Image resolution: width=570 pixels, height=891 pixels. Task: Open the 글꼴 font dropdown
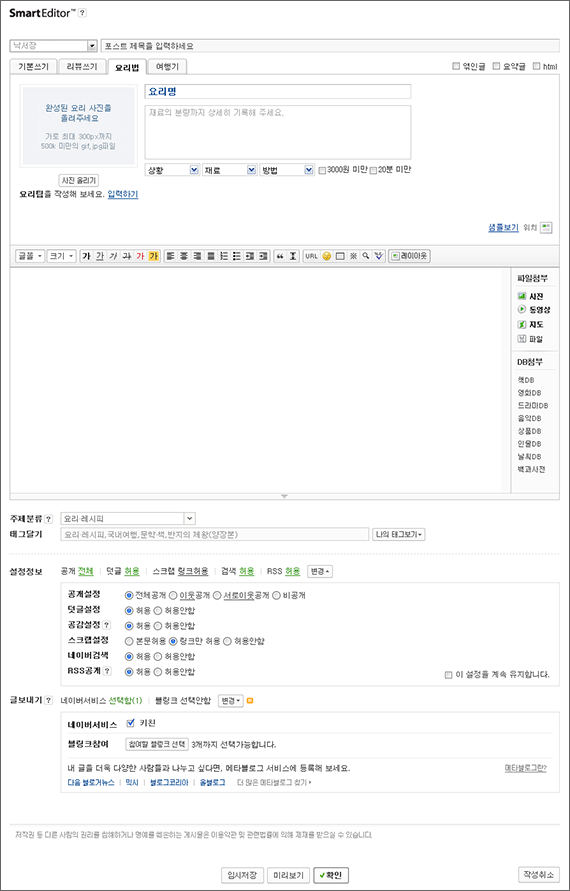(x=31, y=256)
